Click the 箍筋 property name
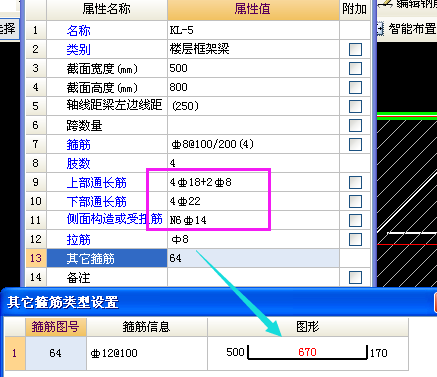The width and height of the screenshot is (437, 377). pyautogui.click(x=78, y=145)
